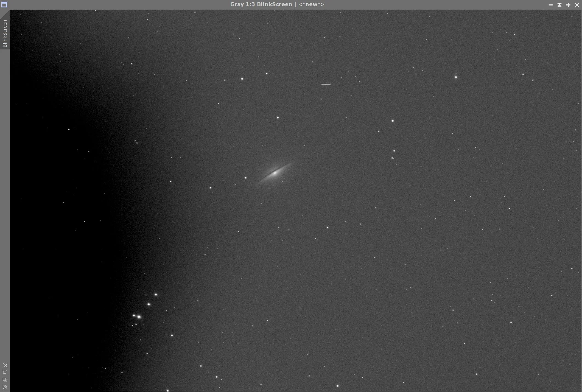Image resolution: width=582 pixels, height=392 pixels.
Task: Click the concentric circles icon at bottom-left
Action: [5, 387]
